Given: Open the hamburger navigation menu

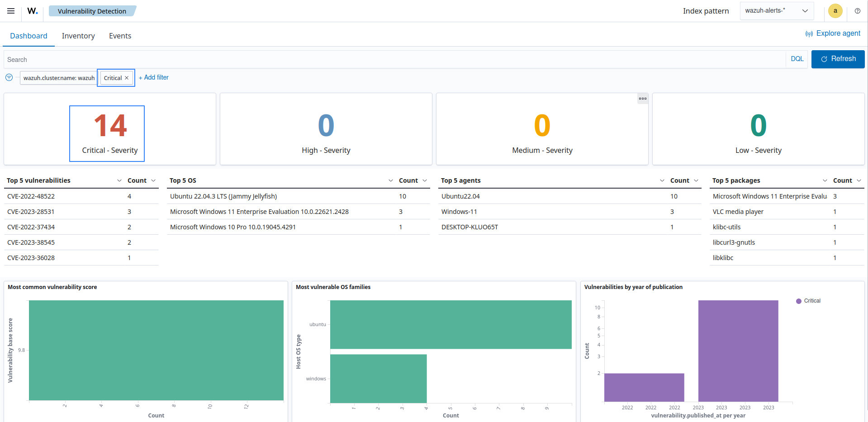Looking at the screenshot, I should [11, 11].
